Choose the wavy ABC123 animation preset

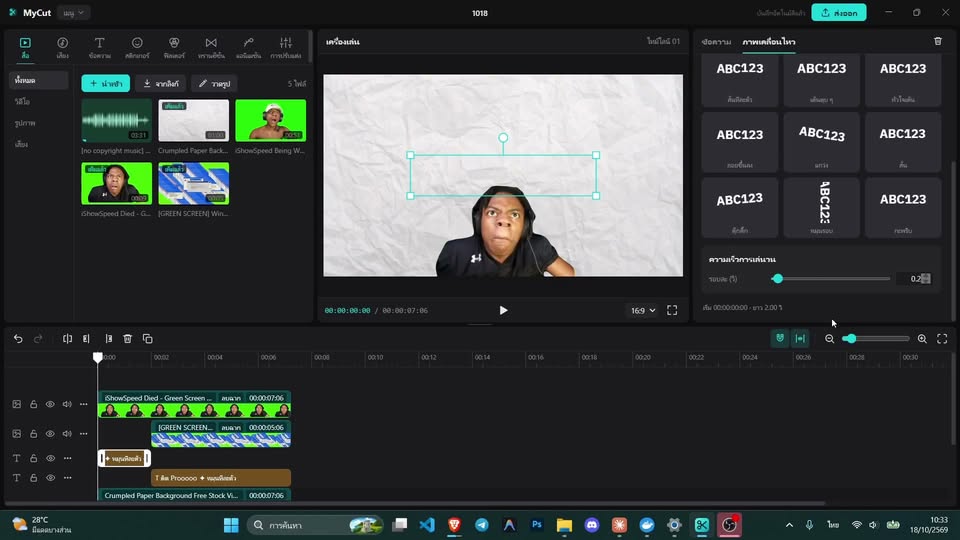coord(822,142)
